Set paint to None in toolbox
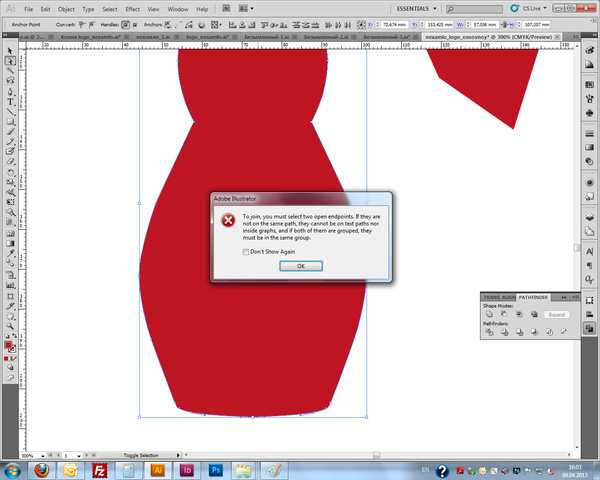 tap(14, 359)
